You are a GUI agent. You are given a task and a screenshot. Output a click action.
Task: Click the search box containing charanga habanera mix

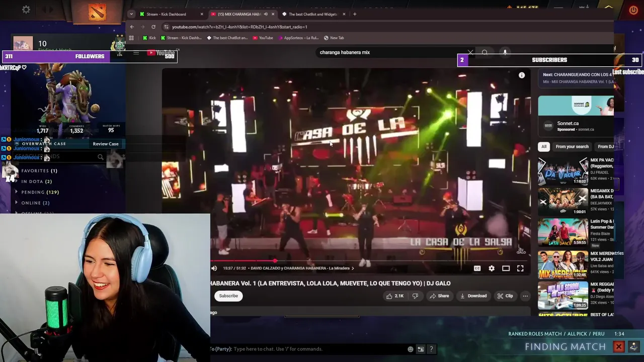[390, 52]
